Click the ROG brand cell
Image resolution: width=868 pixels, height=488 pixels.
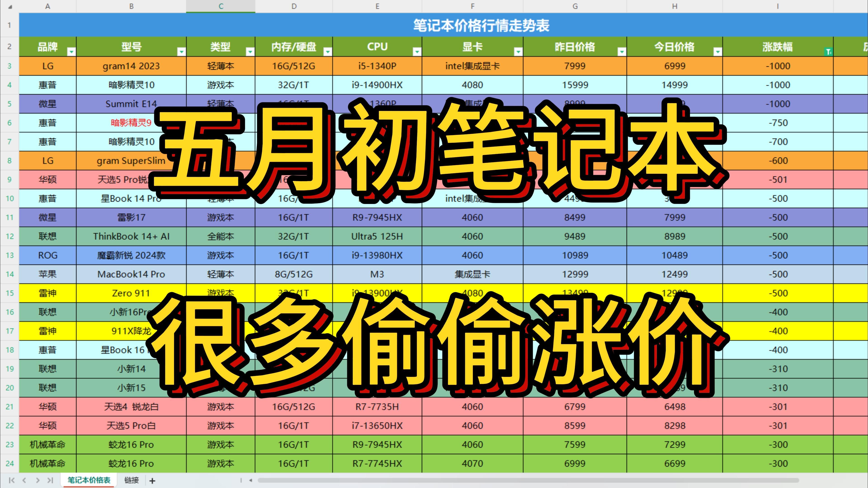click(x=47, y=255)
